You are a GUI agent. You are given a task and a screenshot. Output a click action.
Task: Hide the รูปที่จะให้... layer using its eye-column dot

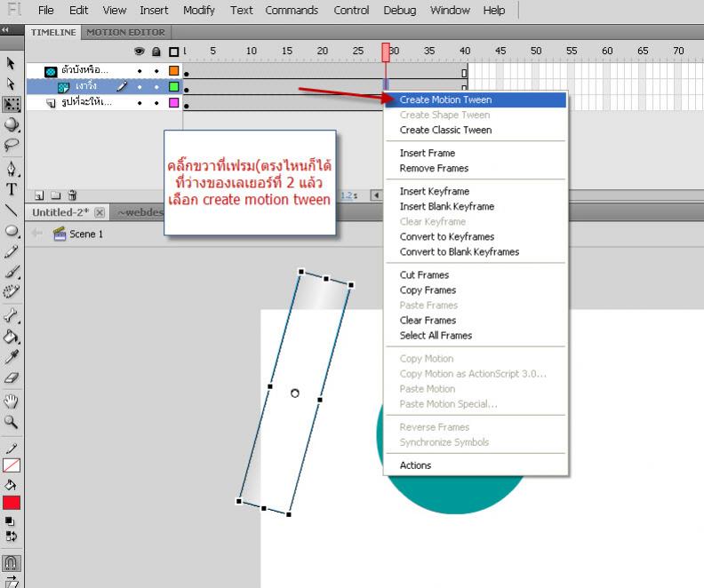click(x=140, y=103)
